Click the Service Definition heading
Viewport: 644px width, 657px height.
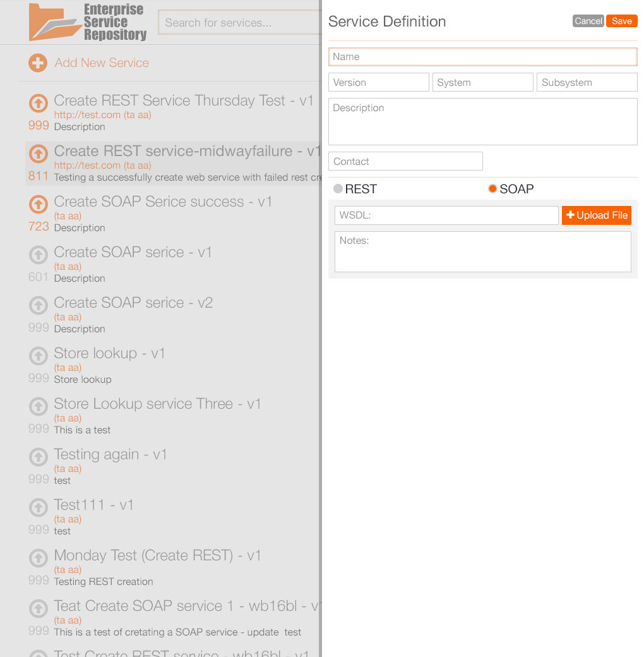tap(387, 21)
